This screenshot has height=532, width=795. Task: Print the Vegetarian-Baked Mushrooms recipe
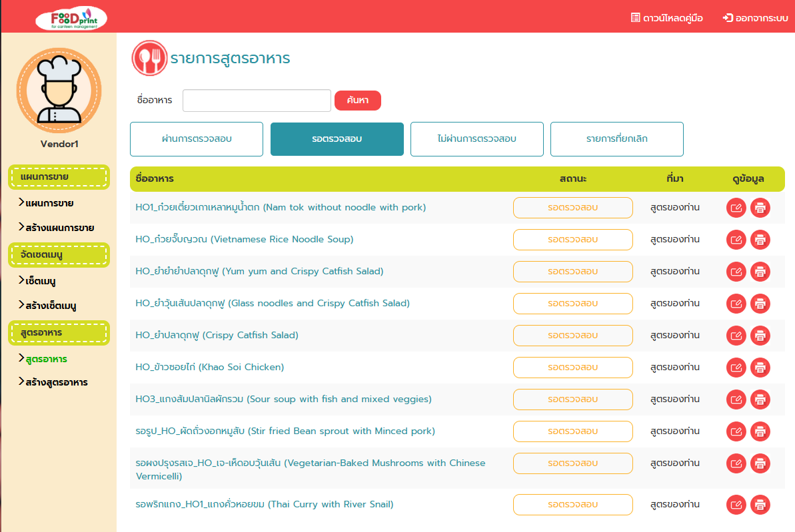tap(760, 463)
